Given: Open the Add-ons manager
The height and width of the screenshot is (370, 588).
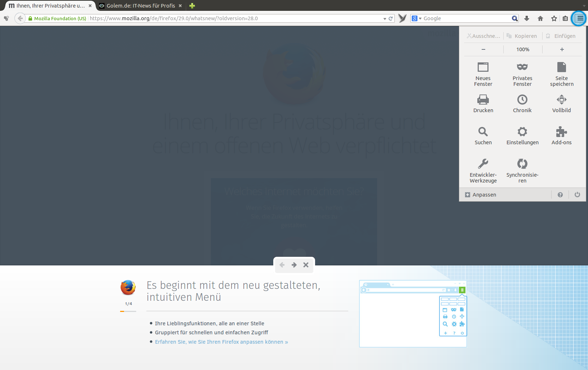Looking at the screenshot, I should tap(561, 136).
